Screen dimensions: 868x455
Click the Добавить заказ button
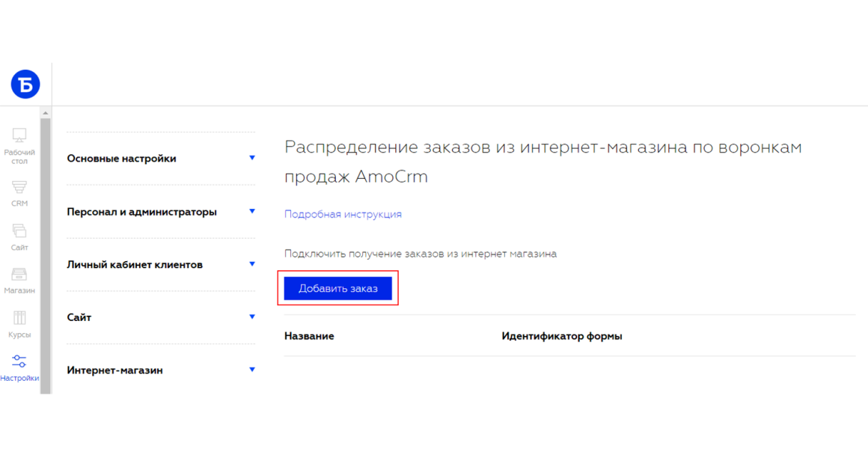click(337, 288)
